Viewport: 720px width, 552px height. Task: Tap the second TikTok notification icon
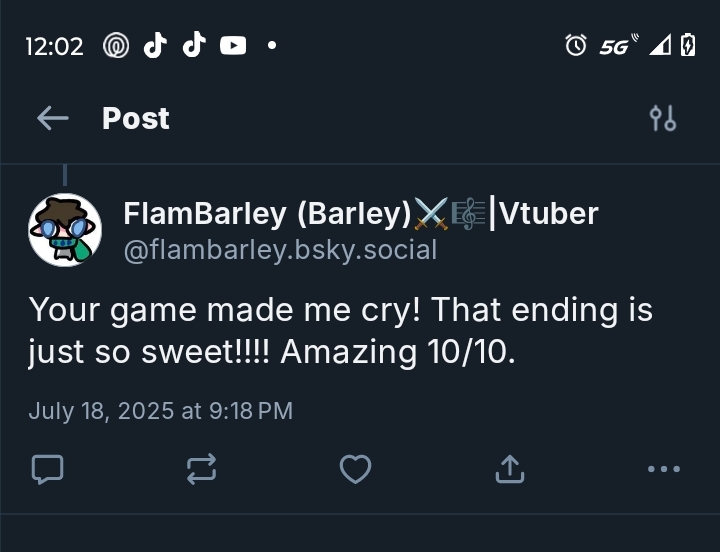click(x=194, y=45)
